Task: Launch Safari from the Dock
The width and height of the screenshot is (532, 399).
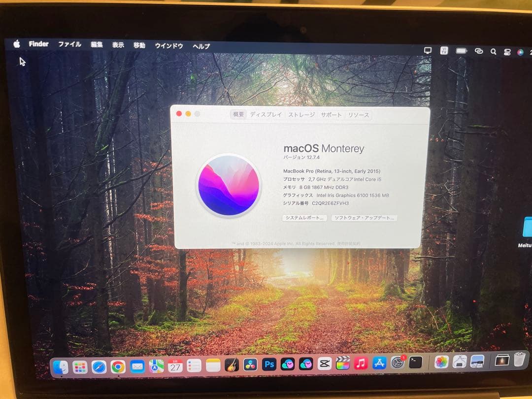Action: coord(99,367)
